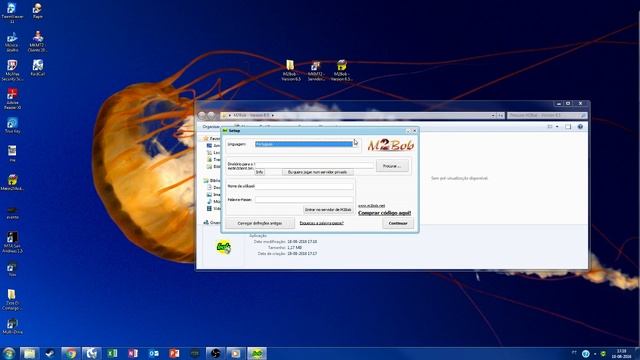640x360 pixels.
Task: Go forward in the Explorer window
Action: click(x=211, y=116)
